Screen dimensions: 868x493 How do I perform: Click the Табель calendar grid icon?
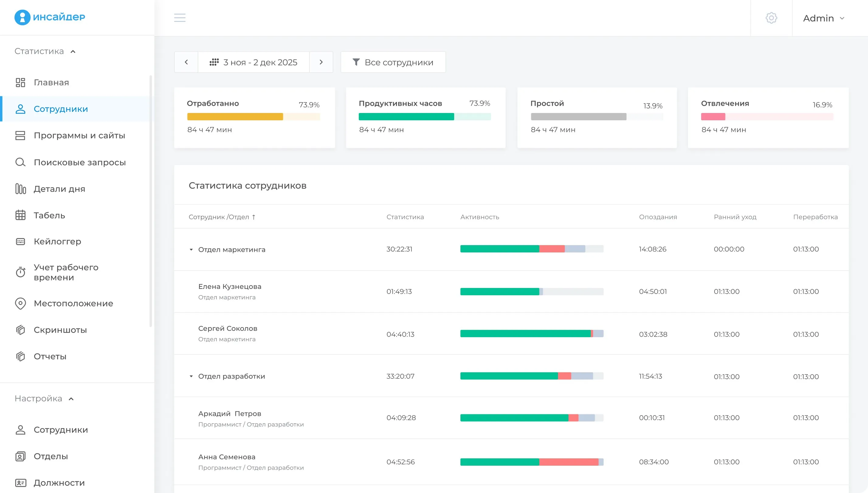click(20, 215)
